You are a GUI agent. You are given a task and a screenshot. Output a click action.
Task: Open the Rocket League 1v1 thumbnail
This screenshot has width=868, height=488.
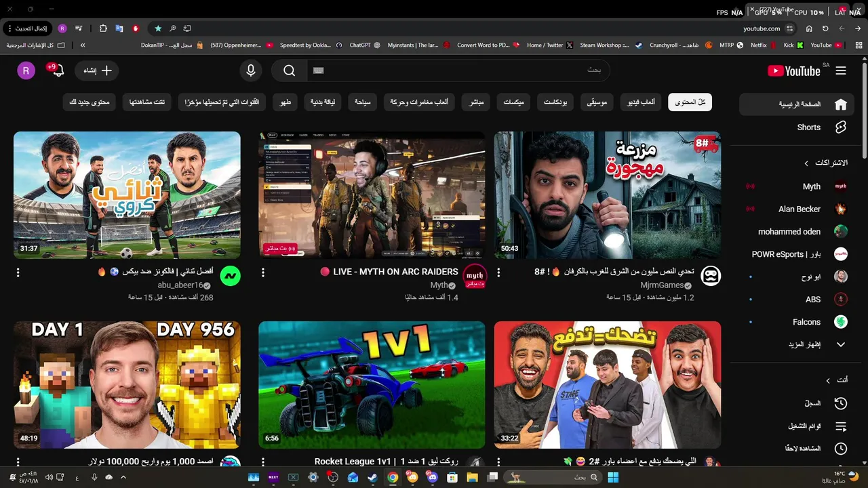(x=372, y=385)
